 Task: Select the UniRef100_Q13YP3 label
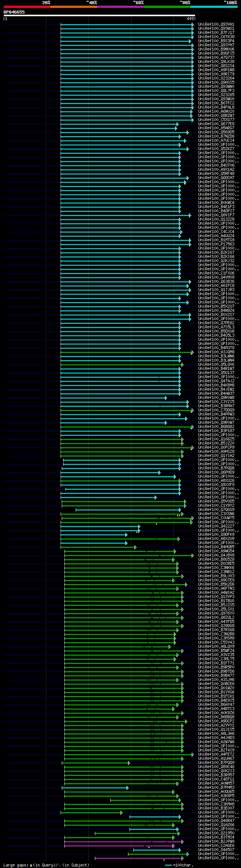coord(216,597)
